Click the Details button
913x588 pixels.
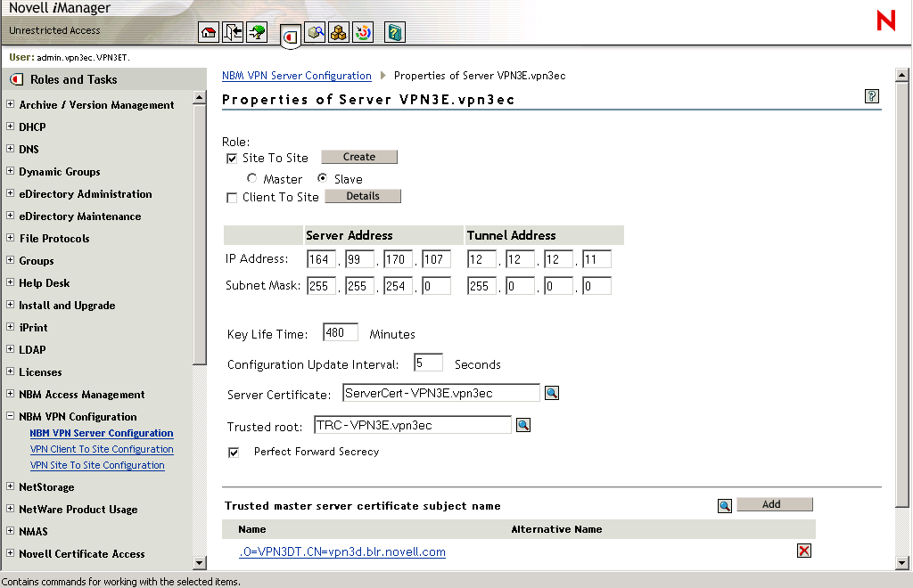pyautogui.click(x=363, y=196)
